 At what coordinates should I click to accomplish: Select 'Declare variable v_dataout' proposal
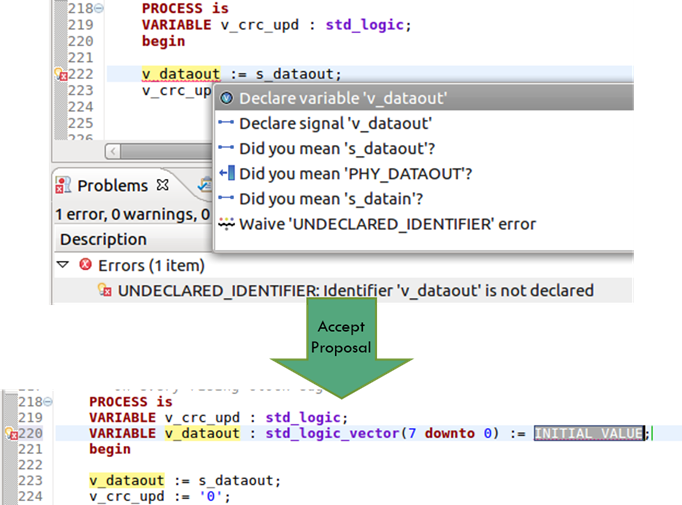point(424,98)
